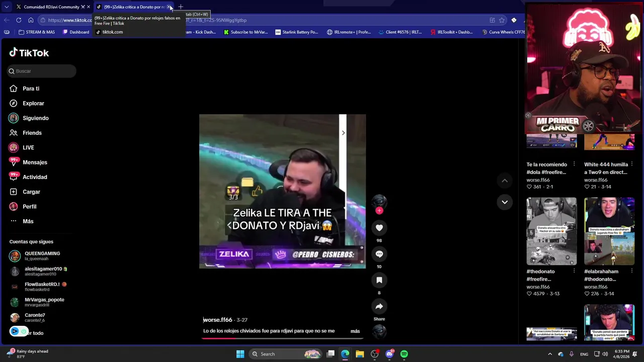Click the Buscar search field
This screenshot has height=362, width=644.
tap(42, 71)
